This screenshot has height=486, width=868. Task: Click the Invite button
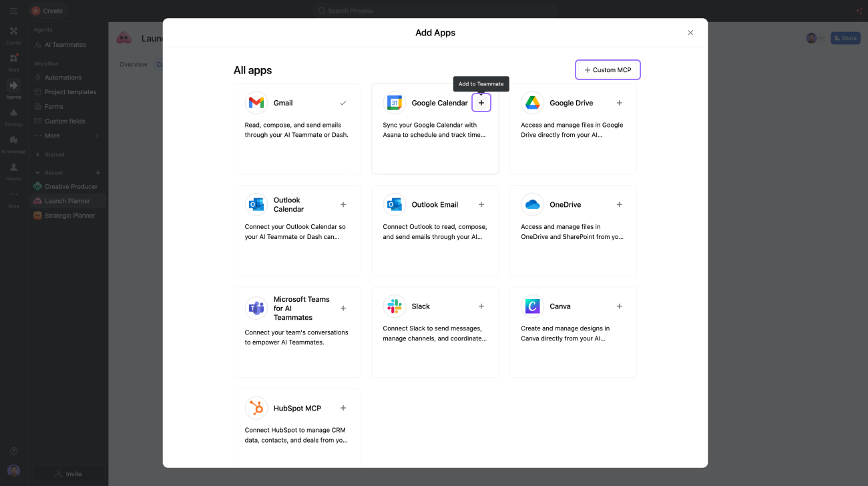68,474
